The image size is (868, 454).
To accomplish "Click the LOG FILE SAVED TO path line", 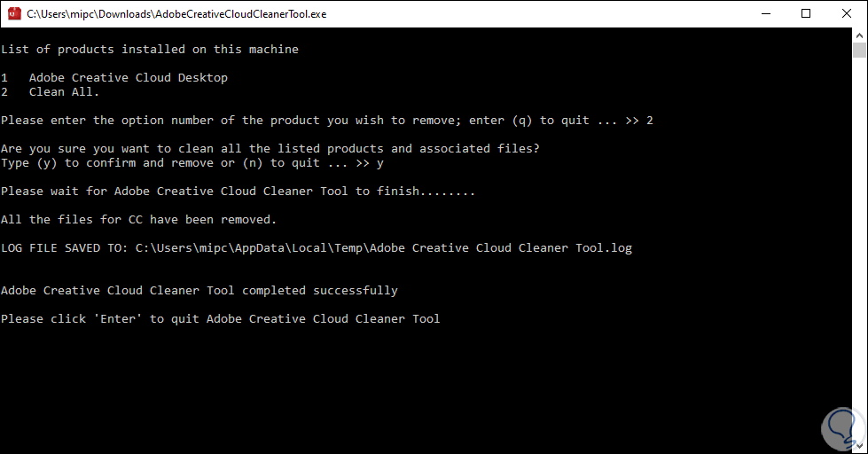I will click(316, 248).
